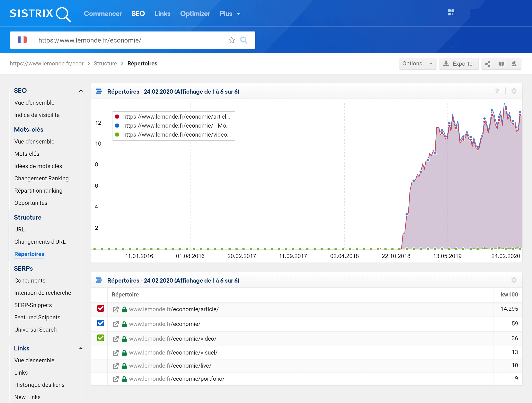Image resolution: width=532 pixels, height=403 pixels.
Task: Click green lock icon in economie/portfolio/ row
Action: [x=124, y=379]
